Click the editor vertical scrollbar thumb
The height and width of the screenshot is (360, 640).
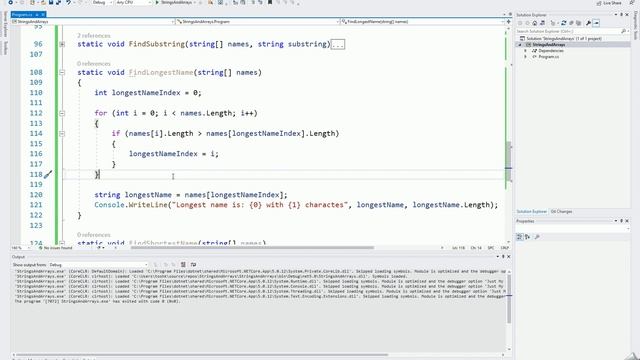[x=509, y=161]
